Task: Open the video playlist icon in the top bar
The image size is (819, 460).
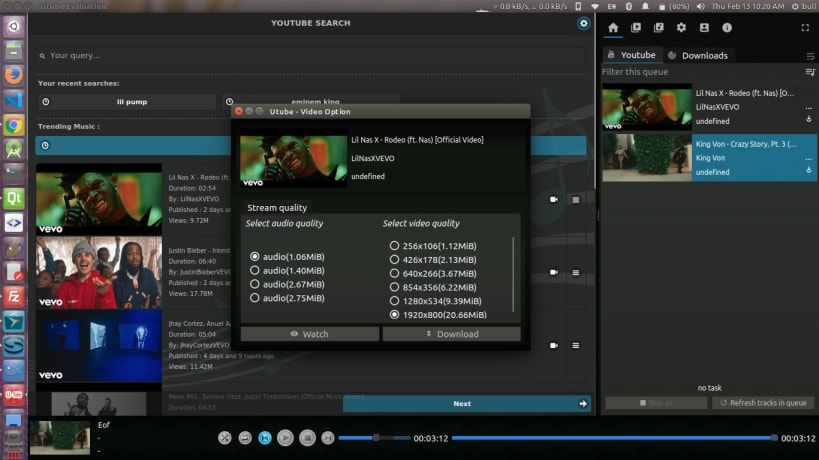Action: point(636,28)
